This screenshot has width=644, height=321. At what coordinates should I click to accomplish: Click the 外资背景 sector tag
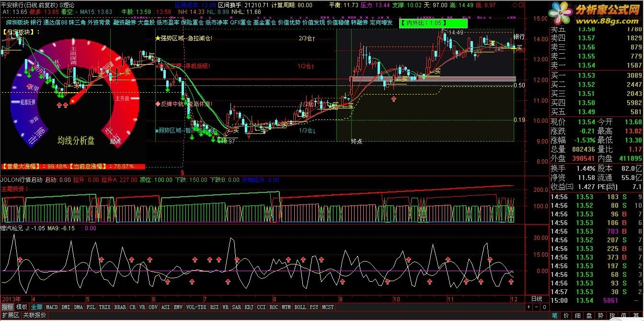click(x=99, y=23)
